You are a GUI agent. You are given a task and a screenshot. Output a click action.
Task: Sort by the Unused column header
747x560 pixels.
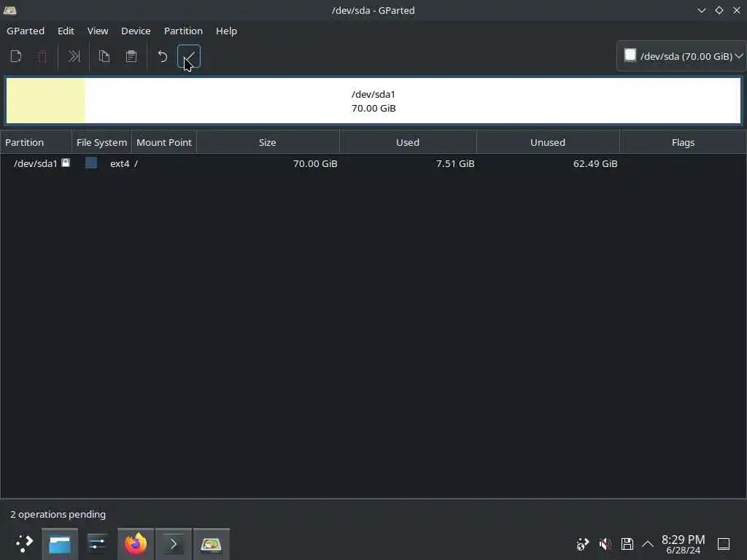pyautogui.click(x=548, y=142)
